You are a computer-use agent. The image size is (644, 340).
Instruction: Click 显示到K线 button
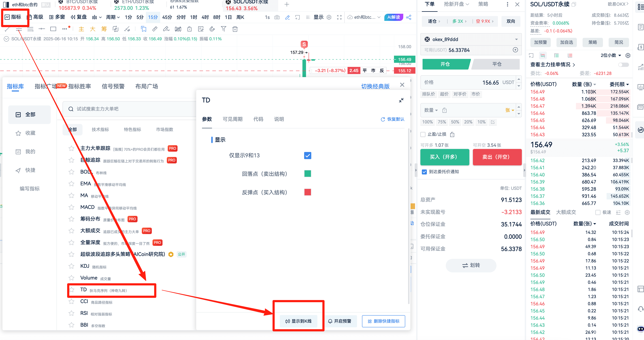[x=298, y=321]
